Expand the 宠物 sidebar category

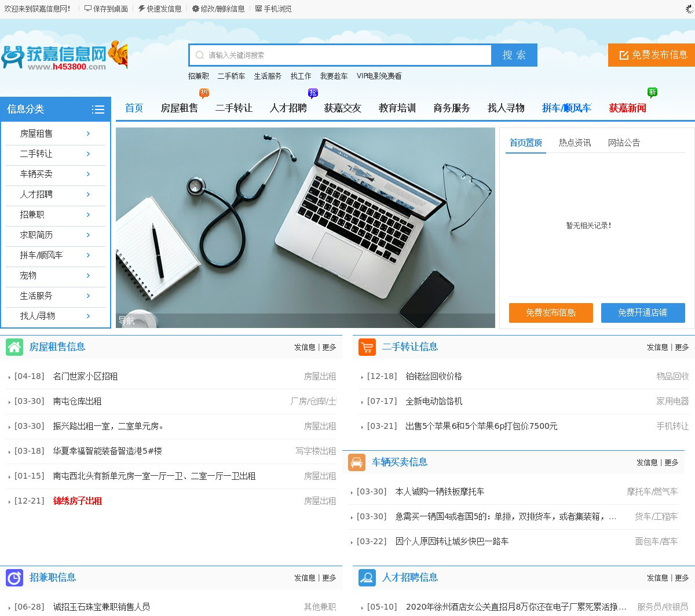click(x=88, y=276)
